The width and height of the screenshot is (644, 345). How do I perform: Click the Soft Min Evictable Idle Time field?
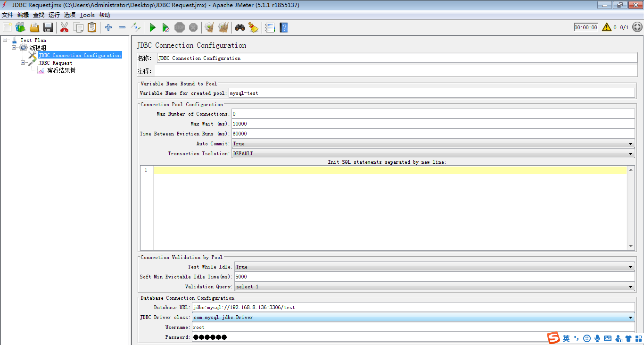[435, 277]
